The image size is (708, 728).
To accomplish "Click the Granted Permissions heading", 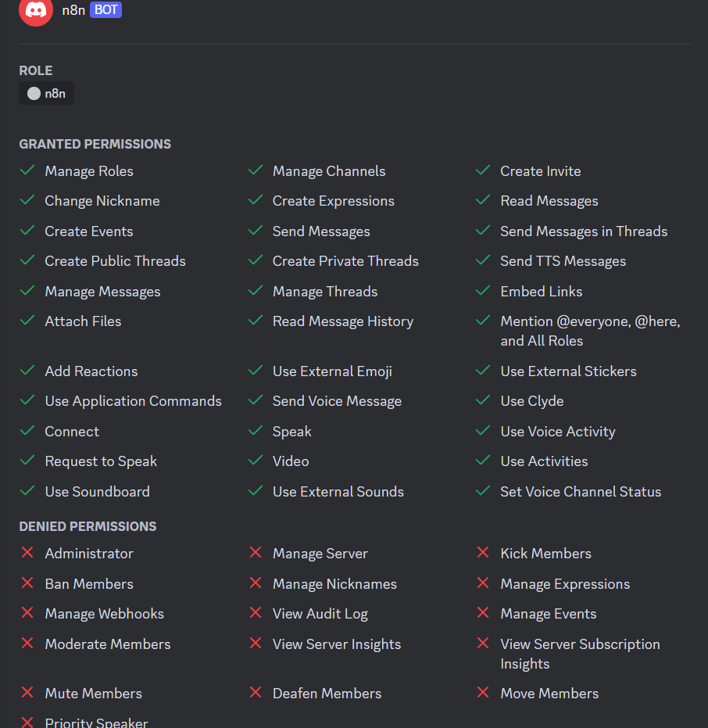I will coord(95,144).
